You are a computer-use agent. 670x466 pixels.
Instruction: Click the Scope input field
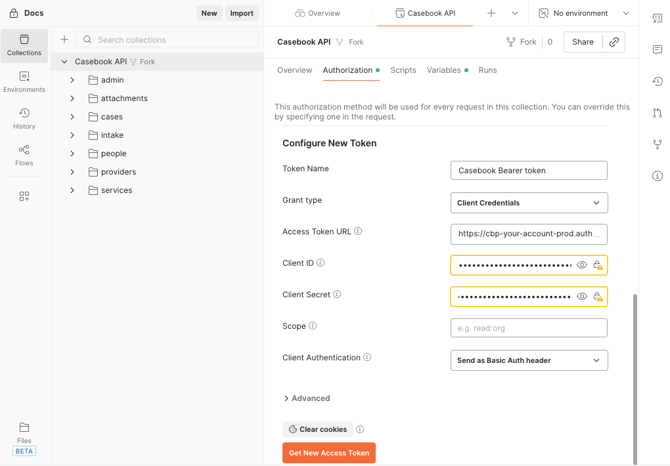(x=529, y=328)
